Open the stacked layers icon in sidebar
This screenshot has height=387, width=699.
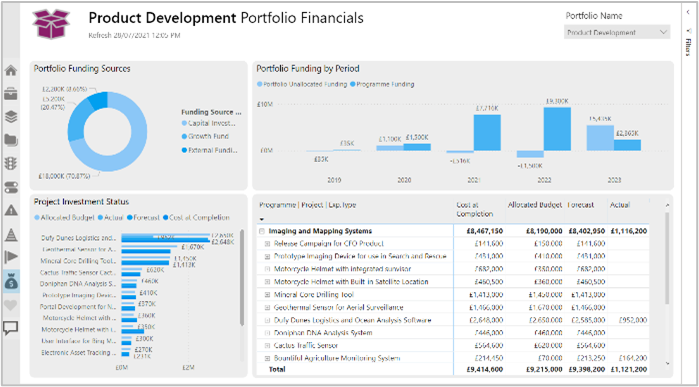coord(11,117)
